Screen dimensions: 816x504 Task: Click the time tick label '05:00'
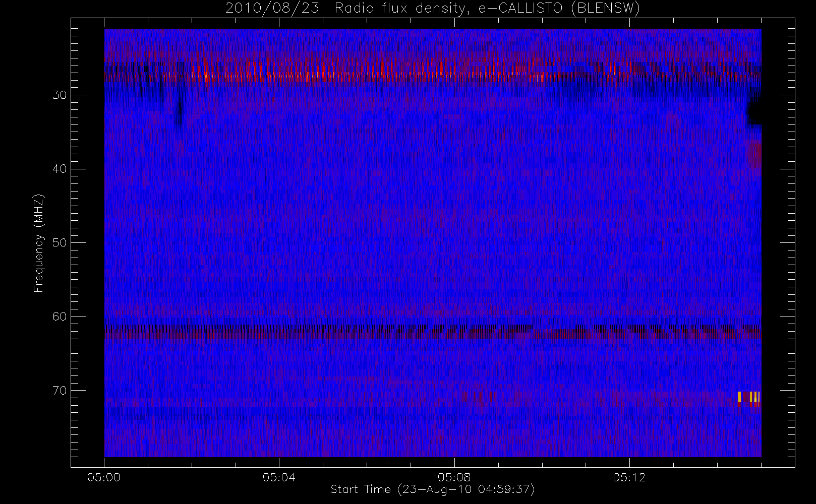click(x=104, y=477)
